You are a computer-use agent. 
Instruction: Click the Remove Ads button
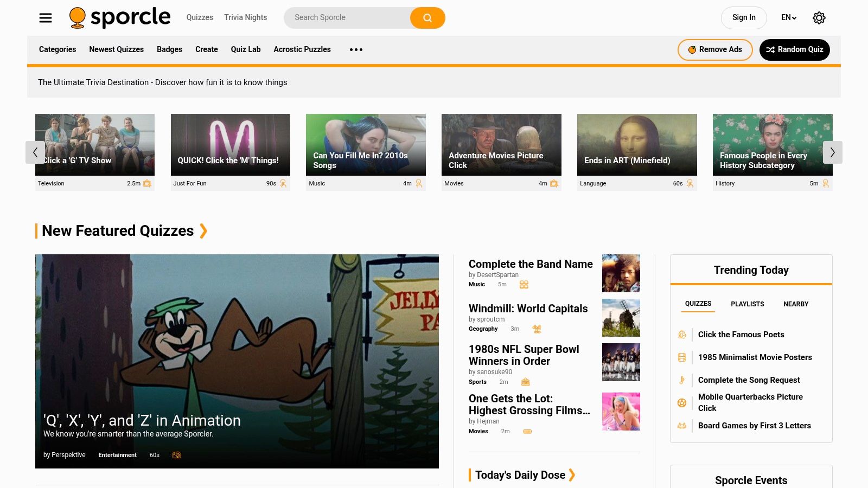coord(714,50)
